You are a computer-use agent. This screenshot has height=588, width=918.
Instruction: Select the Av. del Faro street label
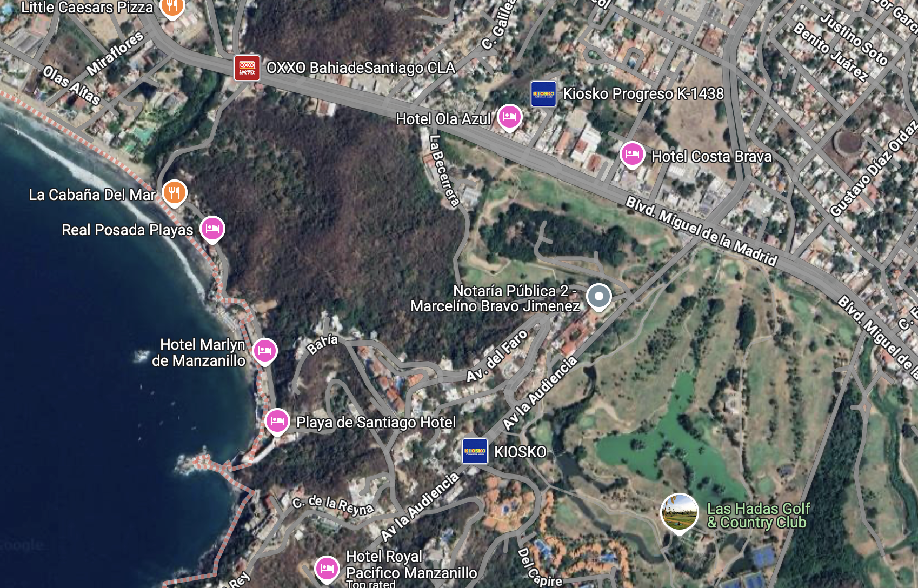pyautogui.click(x=497, y=356)
